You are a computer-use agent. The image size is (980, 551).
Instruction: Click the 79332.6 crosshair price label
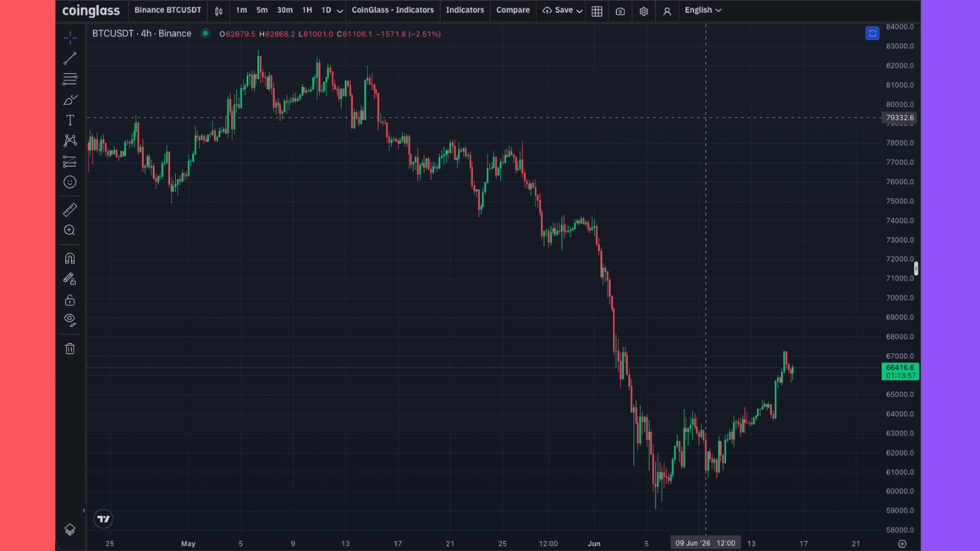(900, 118)
